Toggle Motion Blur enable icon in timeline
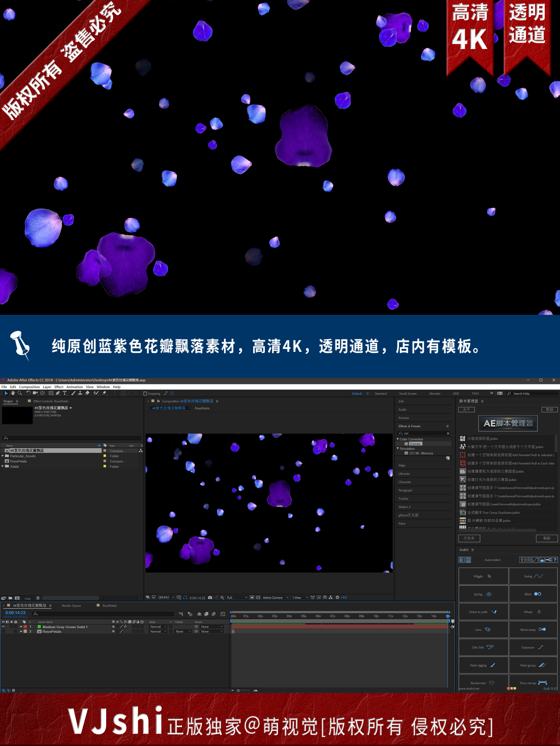 tap(214, 614)
